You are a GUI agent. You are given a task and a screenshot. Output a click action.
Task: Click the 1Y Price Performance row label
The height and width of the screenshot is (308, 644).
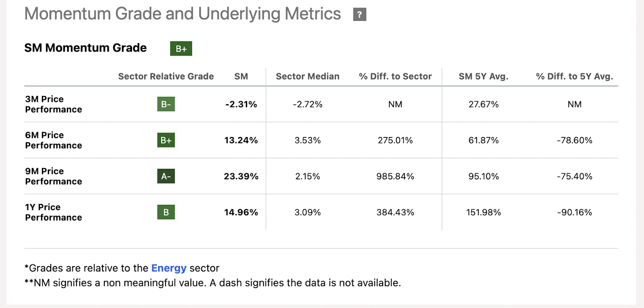pyautogui.click(x=53, y=212)
